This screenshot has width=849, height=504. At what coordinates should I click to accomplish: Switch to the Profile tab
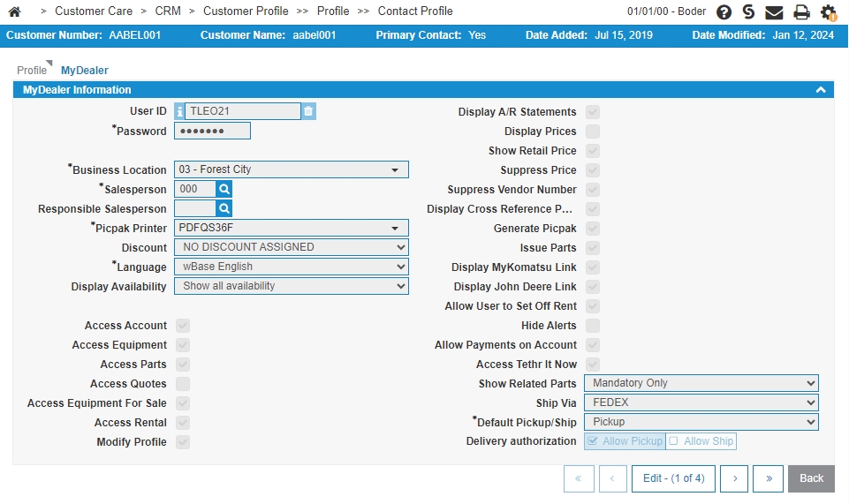point(32,71)
